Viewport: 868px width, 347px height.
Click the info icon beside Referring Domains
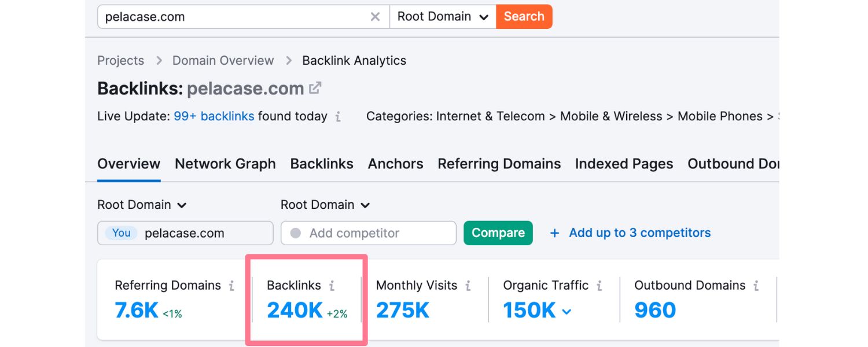tap(231, 285)
